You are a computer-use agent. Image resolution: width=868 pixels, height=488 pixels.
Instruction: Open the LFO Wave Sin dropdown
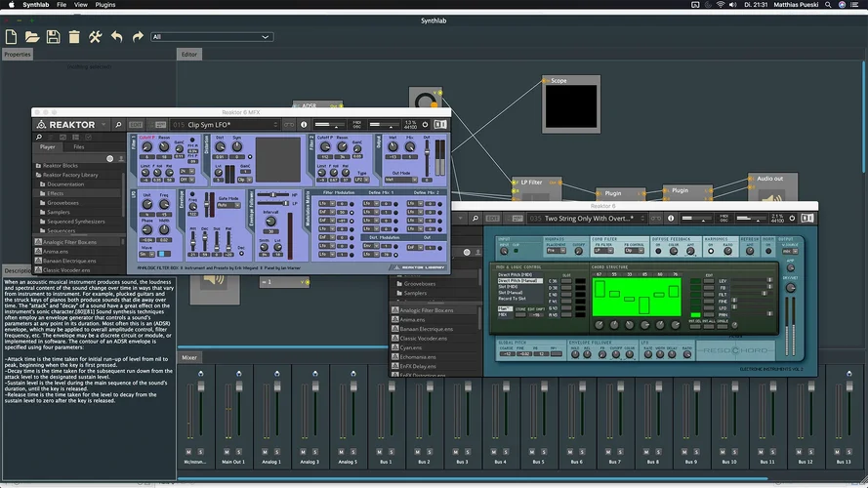pos(146,254)
